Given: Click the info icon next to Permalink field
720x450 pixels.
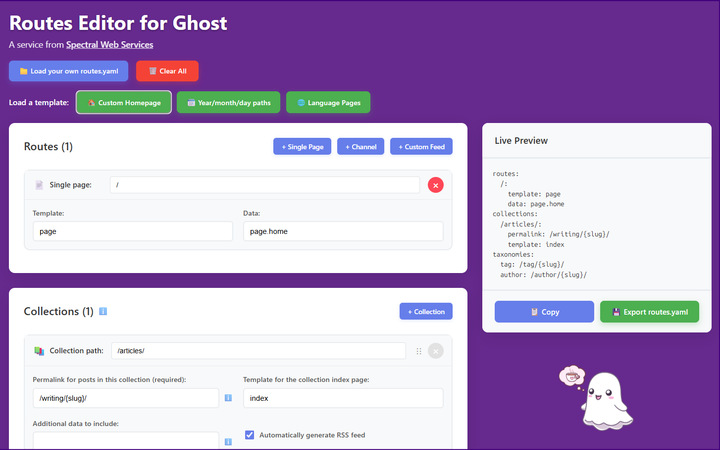Looking at the screenshot, I should click(228, 398).
